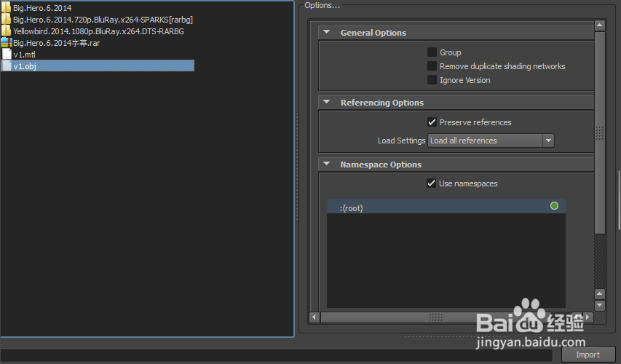Select folder Big.Hero.6.2014.720p.BluRay.x264-SPARKS[rarbg]
The image size is (621, 364).
[x=103, y=20]
